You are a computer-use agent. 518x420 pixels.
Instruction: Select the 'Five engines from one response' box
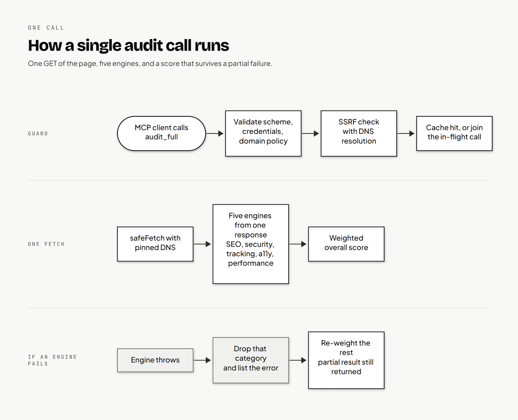coord(251,244)
